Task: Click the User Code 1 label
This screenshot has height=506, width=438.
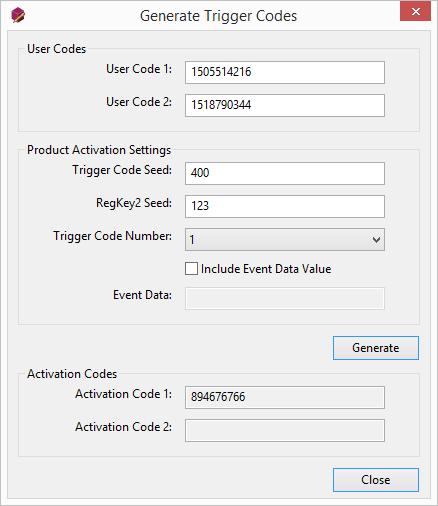Action: click(x=139, y=69)
